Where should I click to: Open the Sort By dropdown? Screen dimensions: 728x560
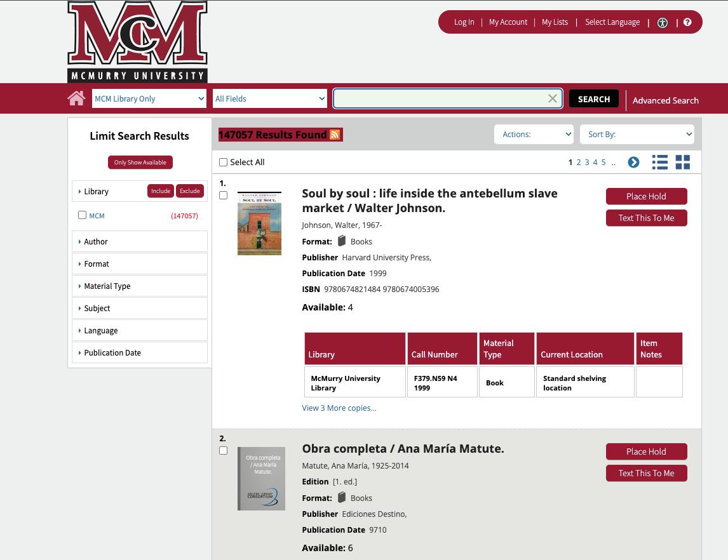pyautogui.click(x=637, y=135)
